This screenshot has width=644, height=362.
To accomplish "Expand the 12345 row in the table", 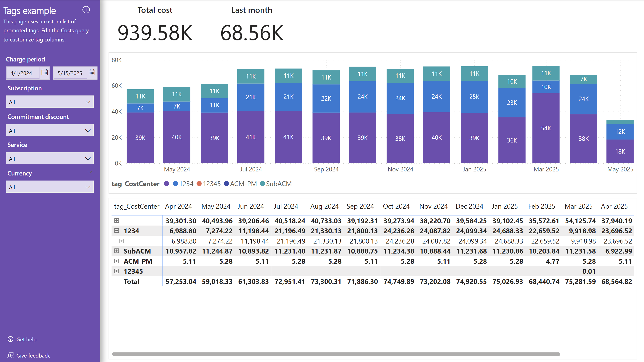I will tap(117, 271).
